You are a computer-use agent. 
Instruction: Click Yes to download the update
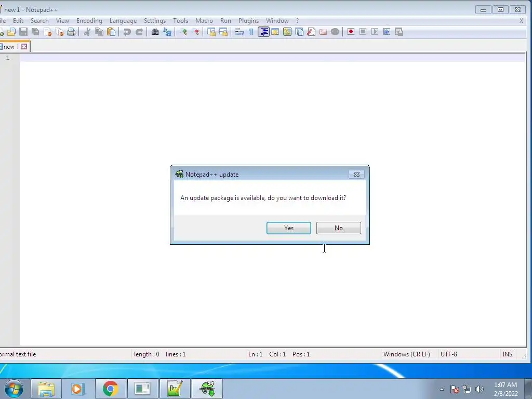pos(289,228)
